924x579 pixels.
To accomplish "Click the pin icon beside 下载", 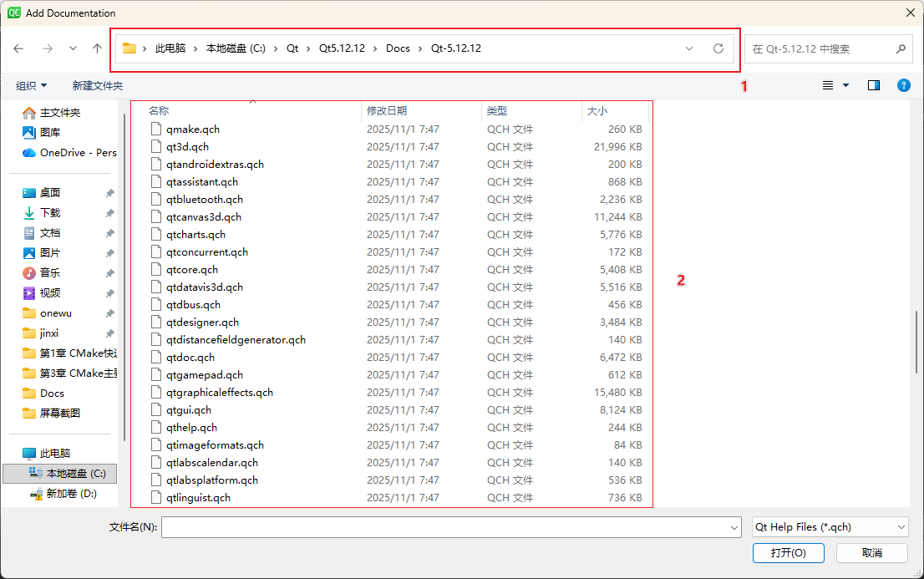I will (109, 213).
